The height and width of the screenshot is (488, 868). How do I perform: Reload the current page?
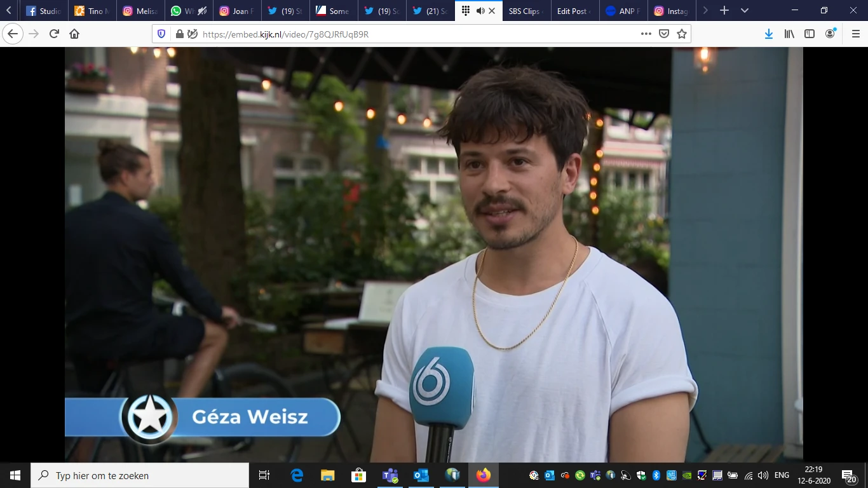click(x=54, y=34)
